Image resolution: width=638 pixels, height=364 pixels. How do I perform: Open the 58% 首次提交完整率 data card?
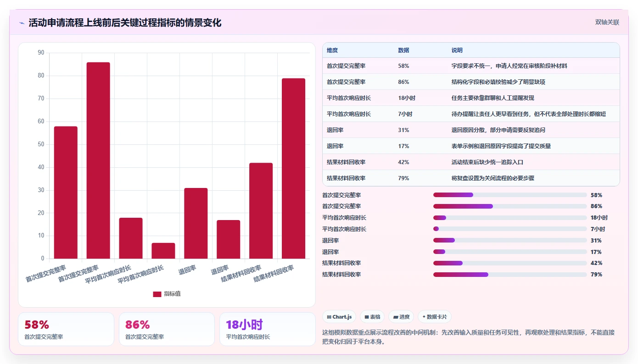[66, 329]
